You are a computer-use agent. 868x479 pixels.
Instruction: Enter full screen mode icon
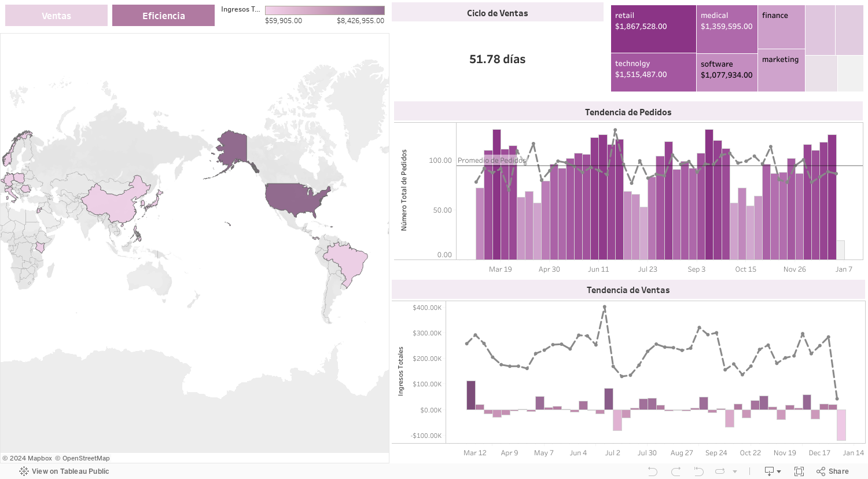[799, 471]
